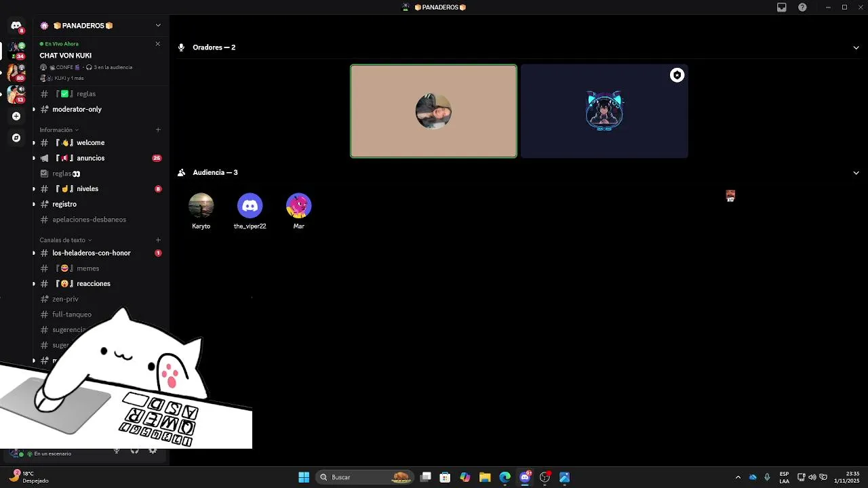Open the weather widget 18°C Despejado
The height and width of the screenshot is (488, 868).
click(29, 477)
